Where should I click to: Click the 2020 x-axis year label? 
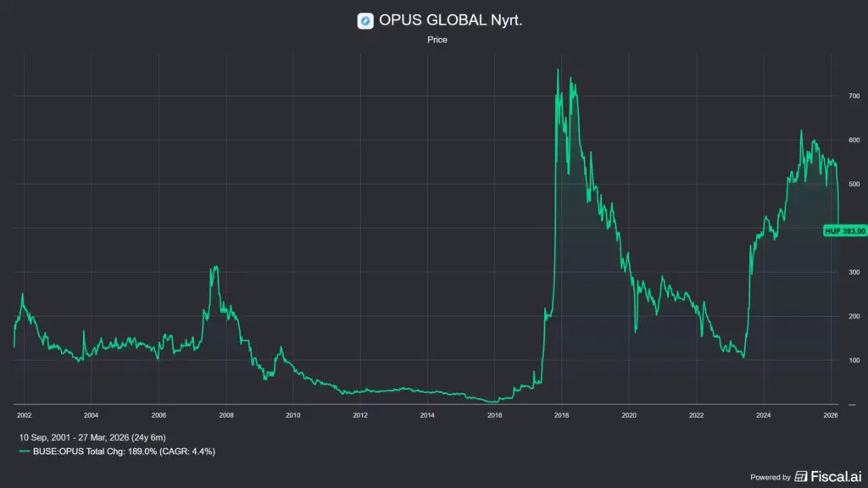[x=629, y=415]
